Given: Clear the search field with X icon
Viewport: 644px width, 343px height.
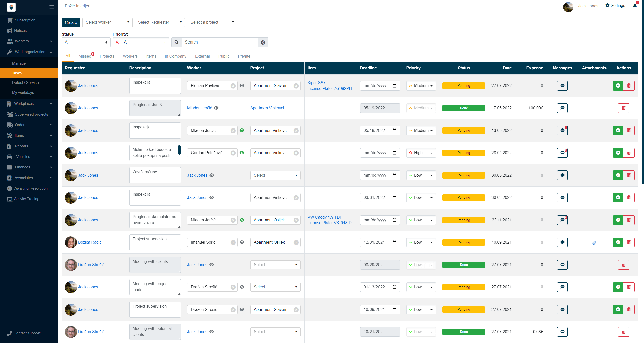Looking at the screenshot, I should coord(263,42).
